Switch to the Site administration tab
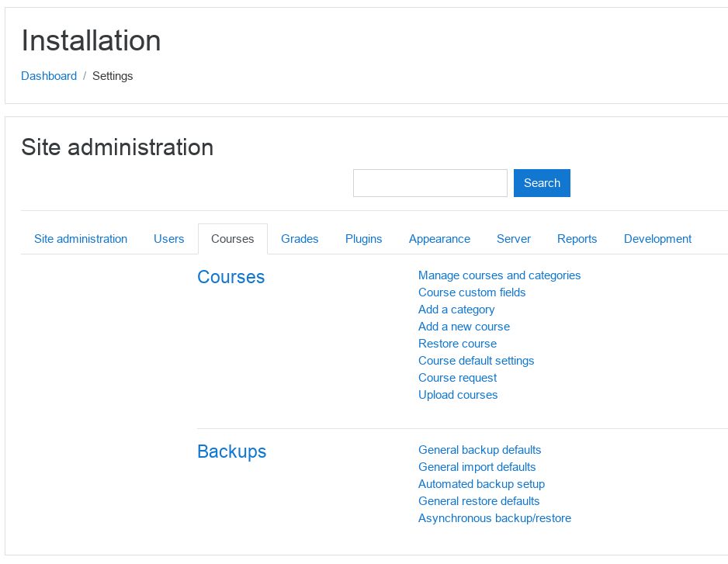Screen dimensions: 728x564 [x=81, y=239]
